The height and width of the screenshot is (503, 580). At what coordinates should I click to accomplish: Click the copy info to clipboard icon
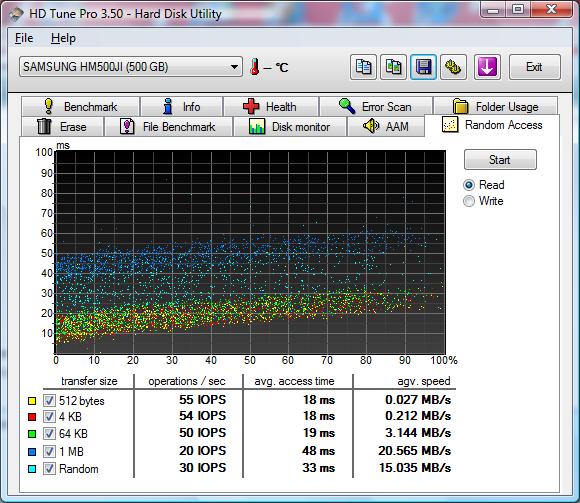(x=363, y=67)
